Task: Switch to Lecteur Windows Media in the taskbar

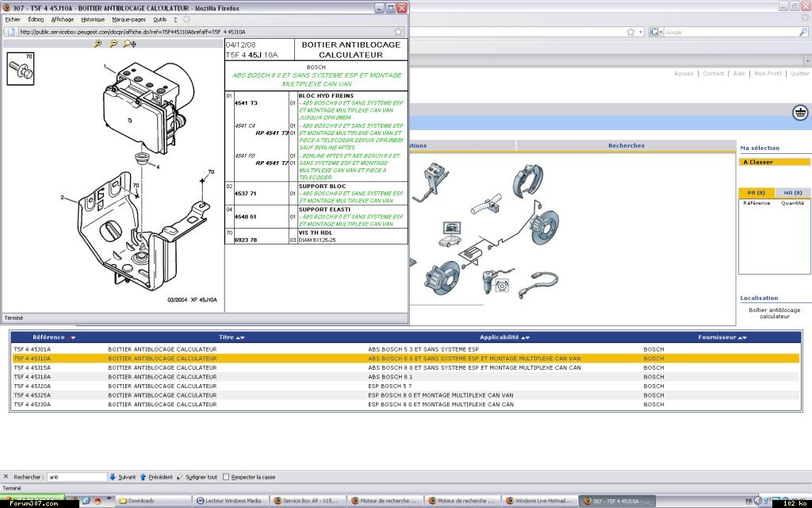Action: 231,501
